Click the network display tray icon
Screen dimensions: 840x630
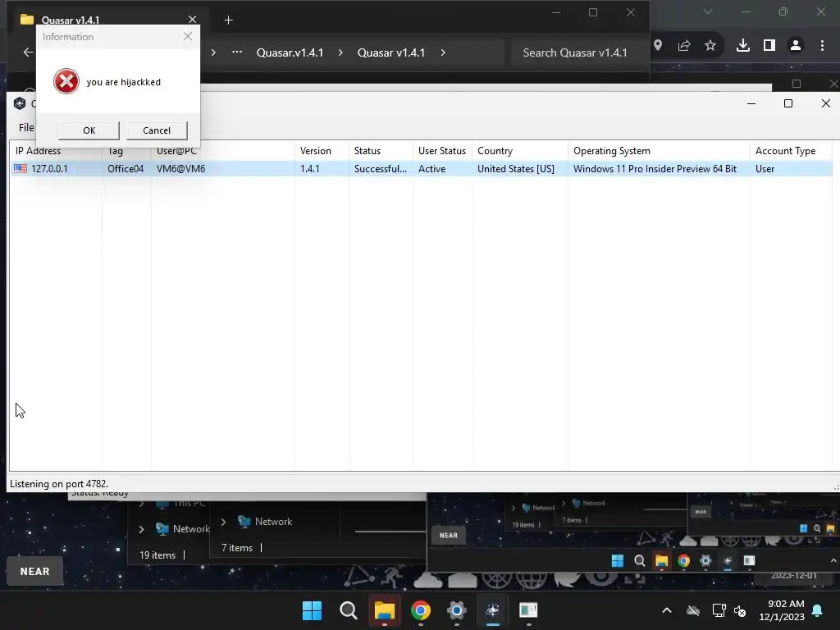click(x=719, y=610)
